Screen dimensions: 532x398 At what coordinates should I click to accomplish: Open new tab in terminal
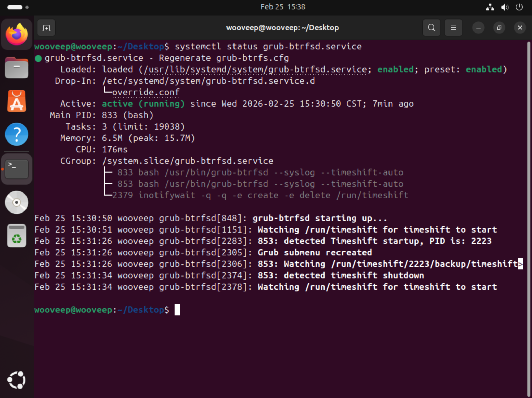click(46, 28)
